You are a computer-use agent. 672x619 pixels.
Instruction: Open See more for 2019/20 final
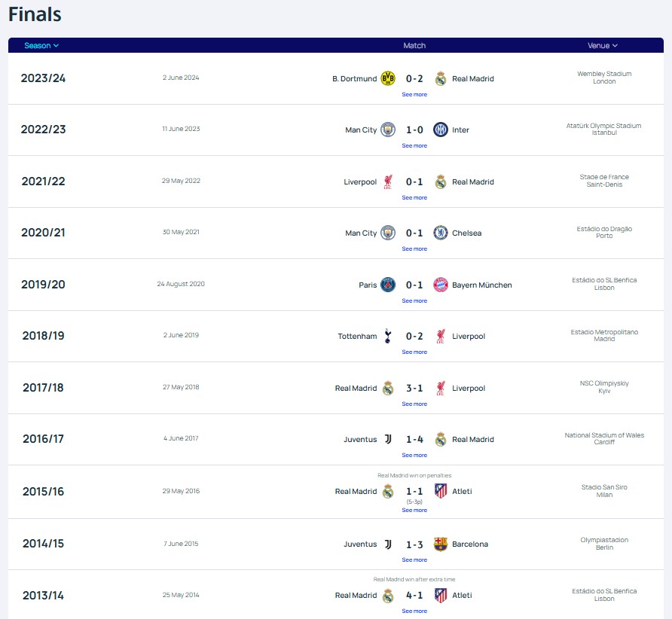[414, 300]
